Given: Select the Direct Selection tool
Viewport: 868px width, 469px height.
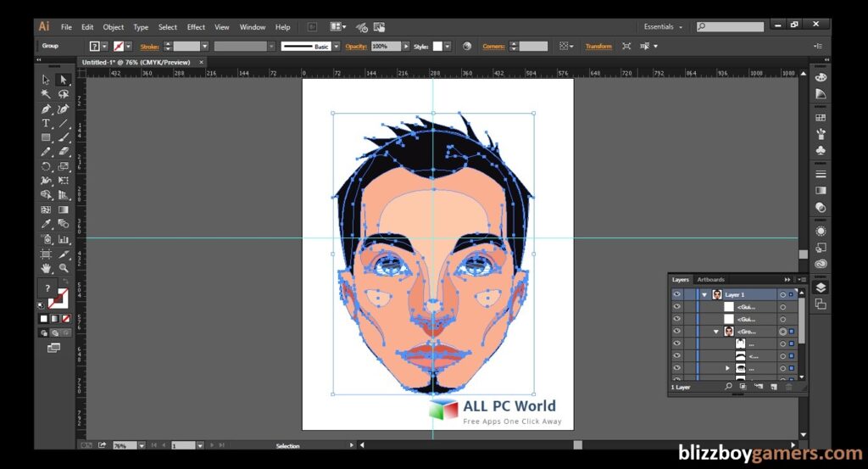Looking at the screenshot, I should [63, 80].
